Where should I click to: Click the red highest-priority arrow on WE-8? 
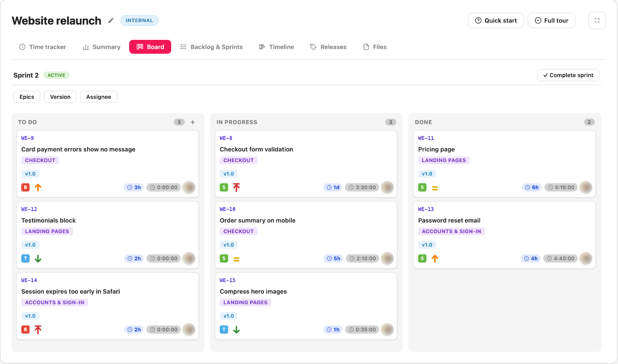point(237,188)
